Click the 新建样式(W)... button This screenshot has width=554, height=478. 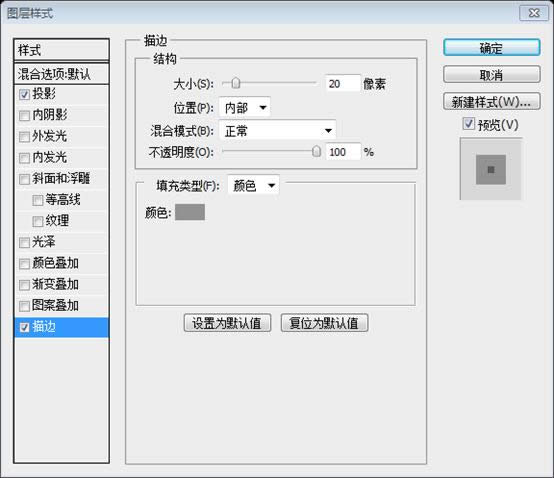pos(491,102)
